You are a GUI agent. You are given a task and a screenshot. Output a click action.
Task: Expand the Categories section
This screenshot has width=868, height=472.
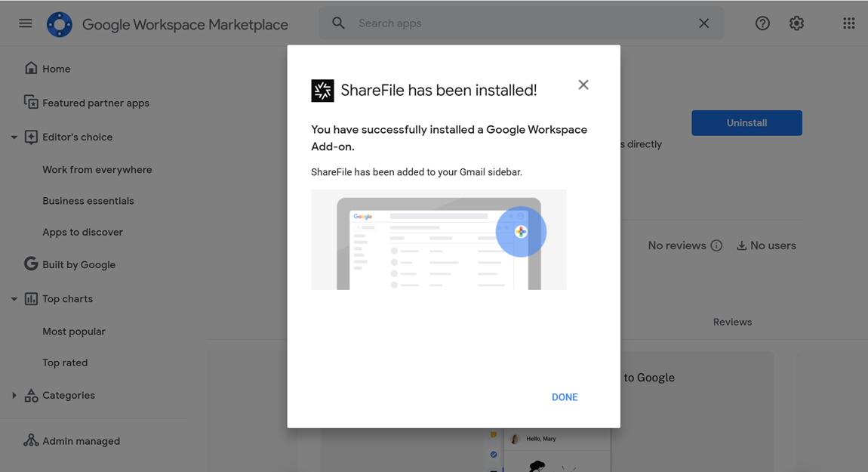pyautogui.click(x=14, y=396)
